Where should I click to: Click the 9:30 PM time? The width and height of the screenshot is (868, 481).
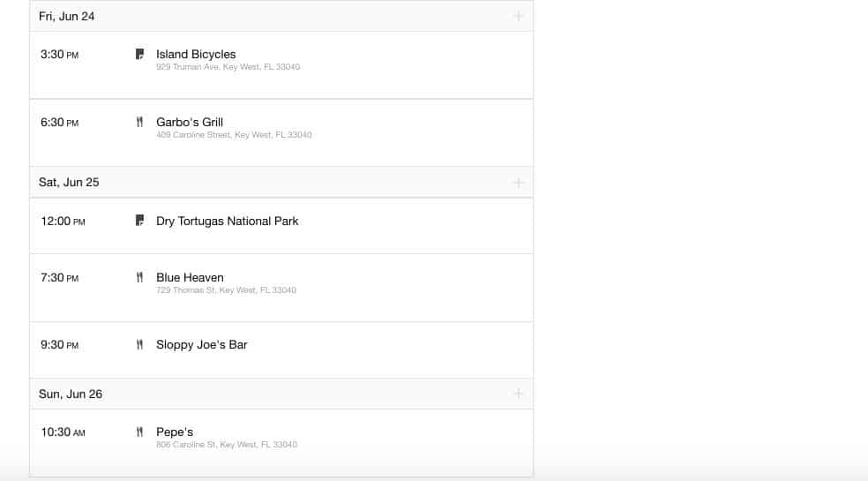click(x=59, y=345)
